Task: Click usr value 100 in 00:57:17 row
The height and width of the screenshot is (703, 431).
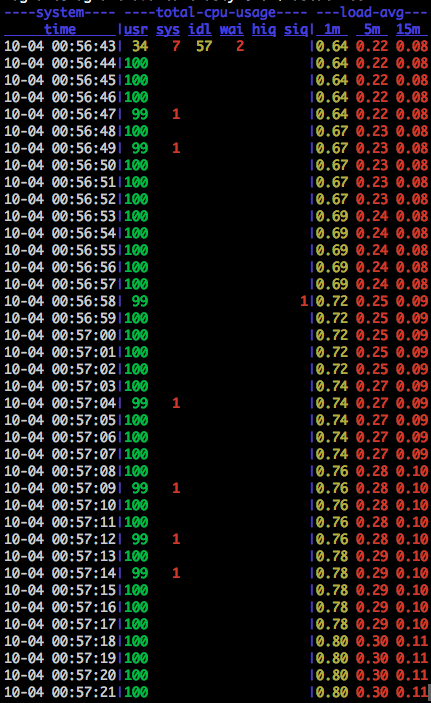Action: point(136,624)
